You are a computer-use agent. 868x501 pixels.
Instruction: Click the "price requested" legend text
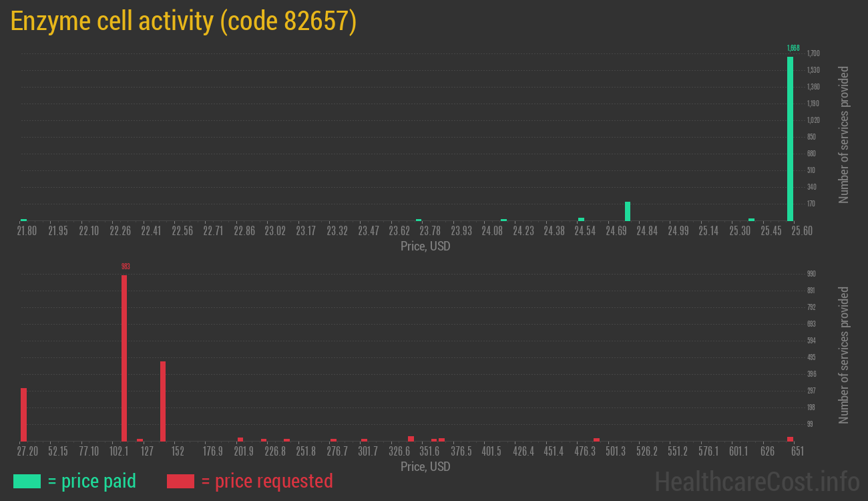tap(266, 481)
